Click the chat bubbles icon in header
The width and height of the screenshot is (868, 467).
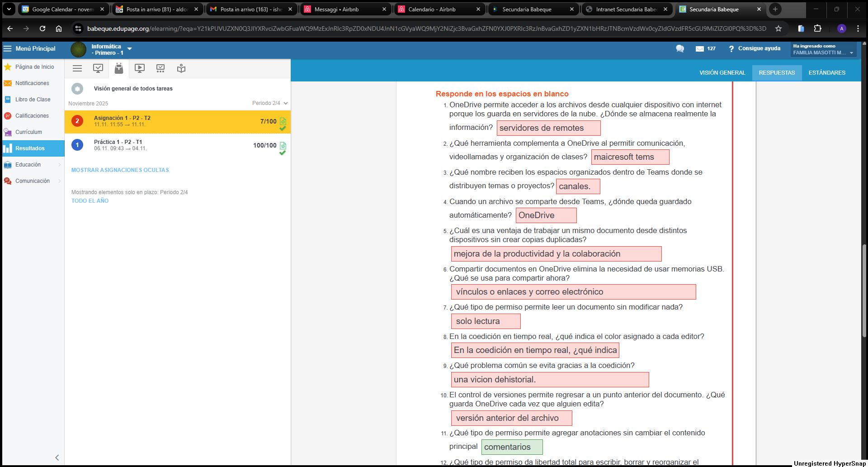(679, 49)
